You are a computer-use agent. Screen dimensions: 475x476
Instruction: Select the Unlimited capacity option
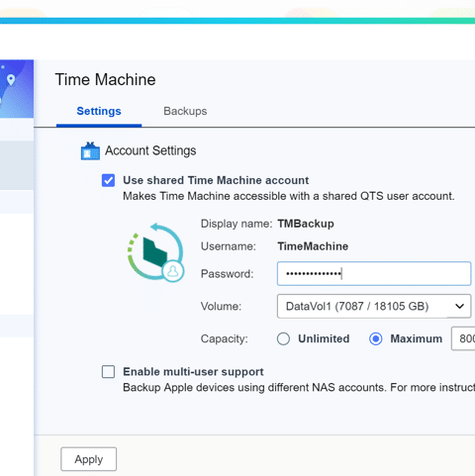point(283,338)
